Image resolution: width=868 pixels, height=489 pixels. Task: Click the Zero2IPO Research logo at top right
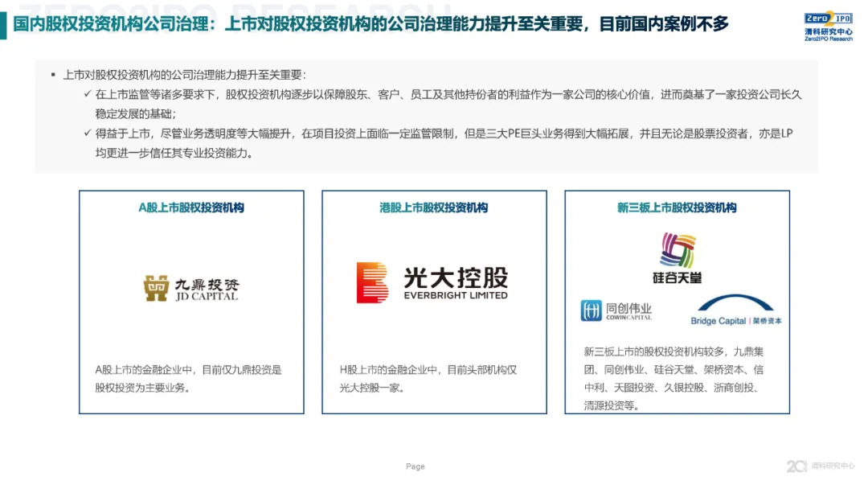click(827, 25)
